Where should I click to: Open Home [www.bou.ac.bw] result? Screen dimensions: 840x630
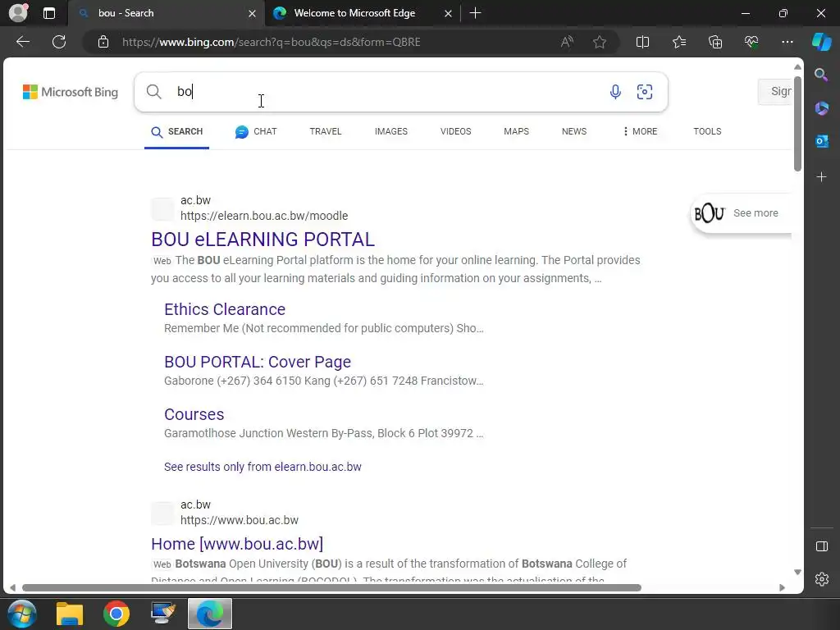tap(237, 543)
